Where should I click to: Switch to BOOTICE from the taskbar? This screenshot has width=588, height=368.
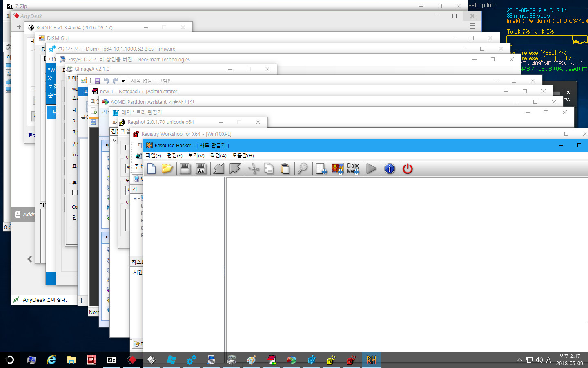[x=151, y=360]
